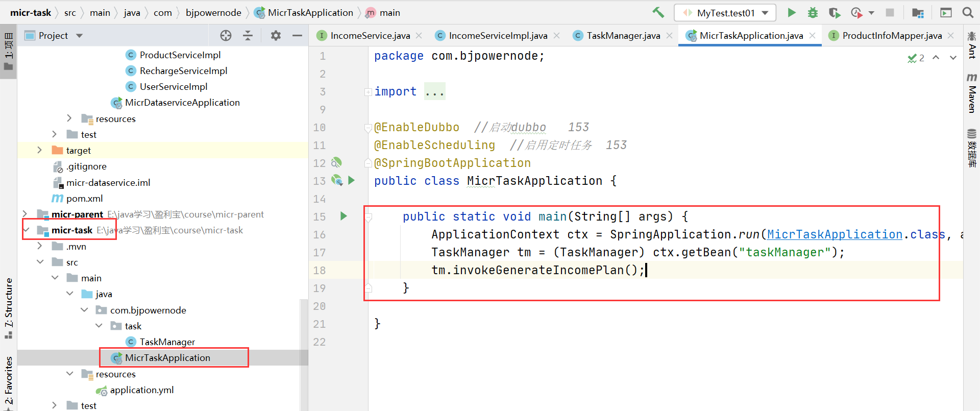The image size is (980, 411).
Task: Collapse the micr-task module
Action: click(27, 230)
